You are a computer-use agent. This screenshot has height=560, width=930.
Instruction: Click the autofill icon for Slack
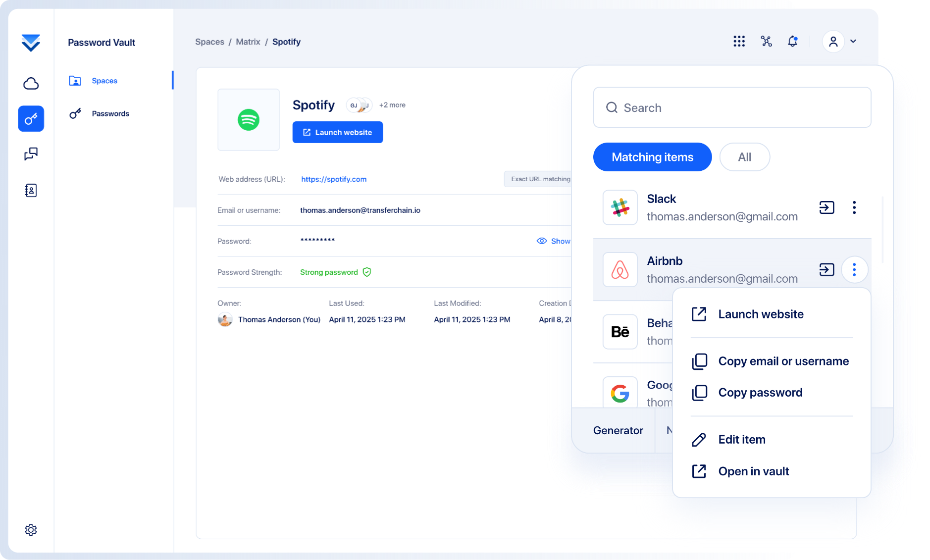pos(827,207)
